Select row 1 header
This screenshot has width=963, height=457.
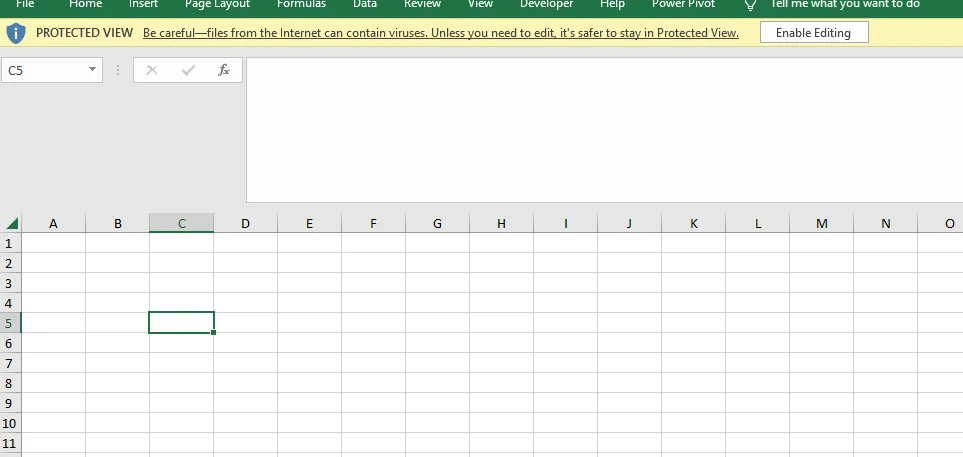tap(10, 243)
